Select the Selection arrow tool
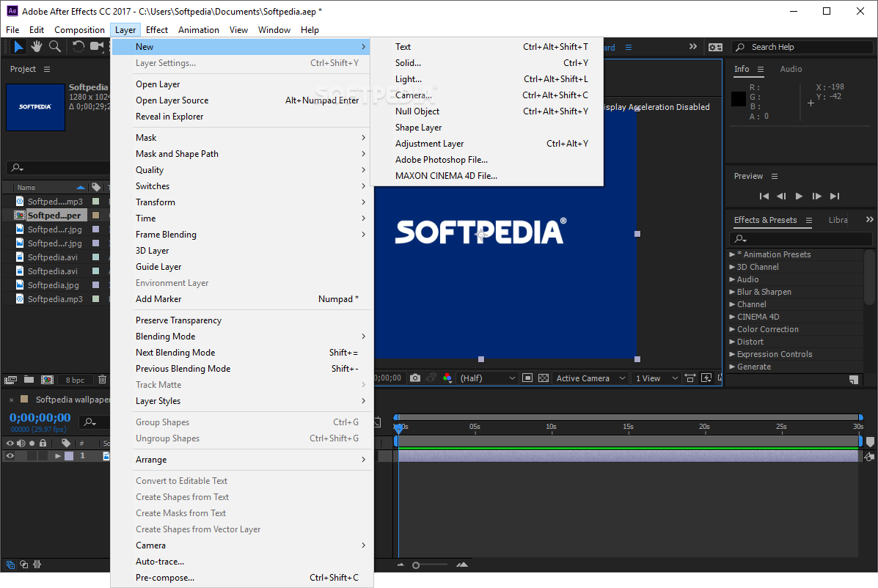 [18, 46]
